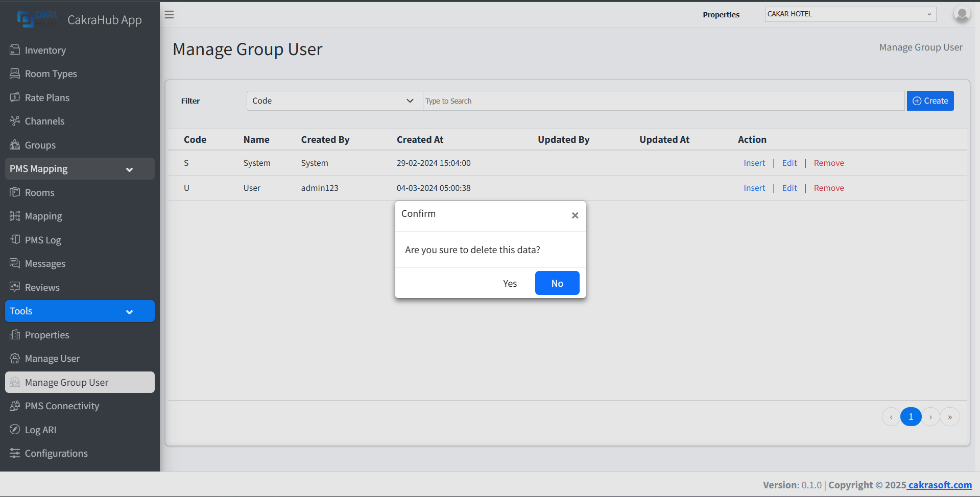Open PMS Log from the sidebar icon
Screen dimensions: 980x497
15,239
